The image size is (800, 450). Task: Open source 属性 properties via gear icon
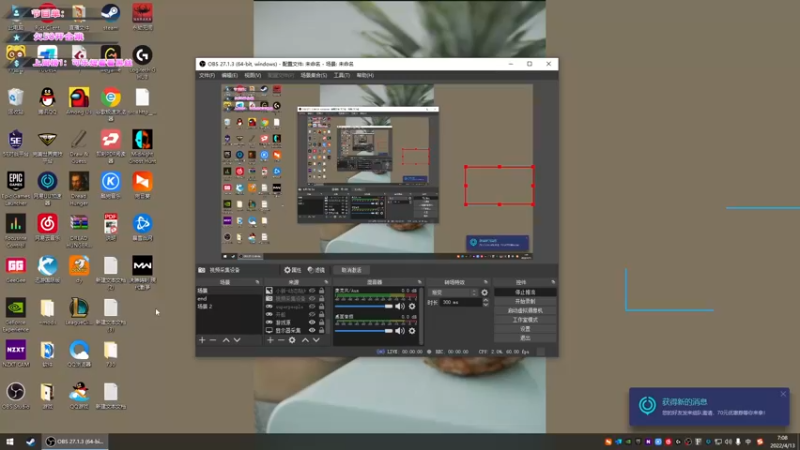(x=292, y=270)
